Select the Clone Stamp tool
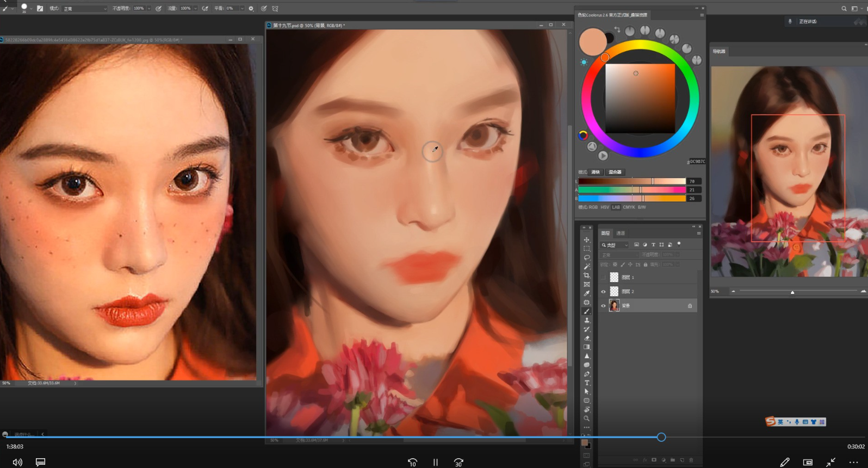 click(x=586, y=320)
